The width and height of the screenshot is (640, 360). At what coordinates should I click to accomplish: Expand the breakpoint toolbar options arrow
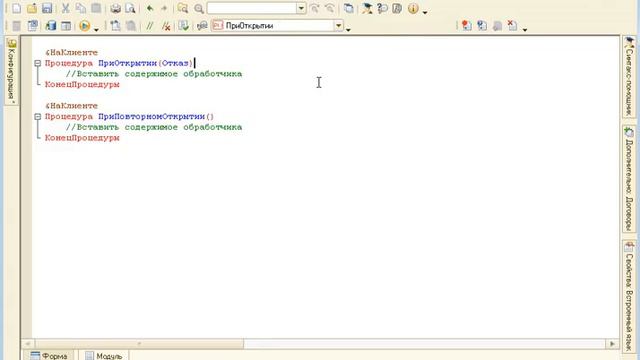point(525,29)
